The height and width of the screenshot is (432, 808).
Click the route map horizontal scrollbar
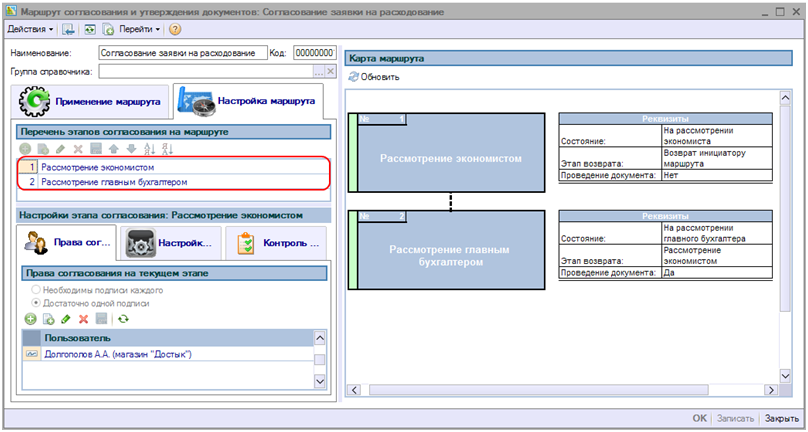pyautogui.click(x=560, y=388)
